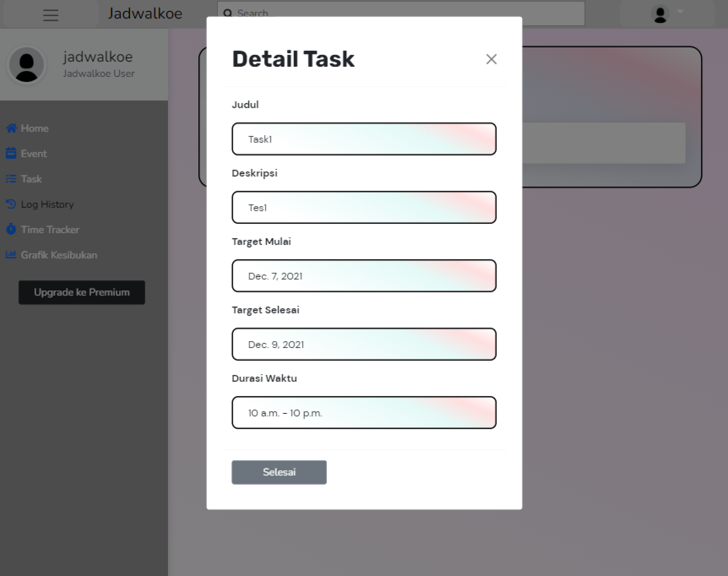Click the Time Tracker stopwatch icon
This screenshot has width=728, height=576.
(x=11, y=229)
